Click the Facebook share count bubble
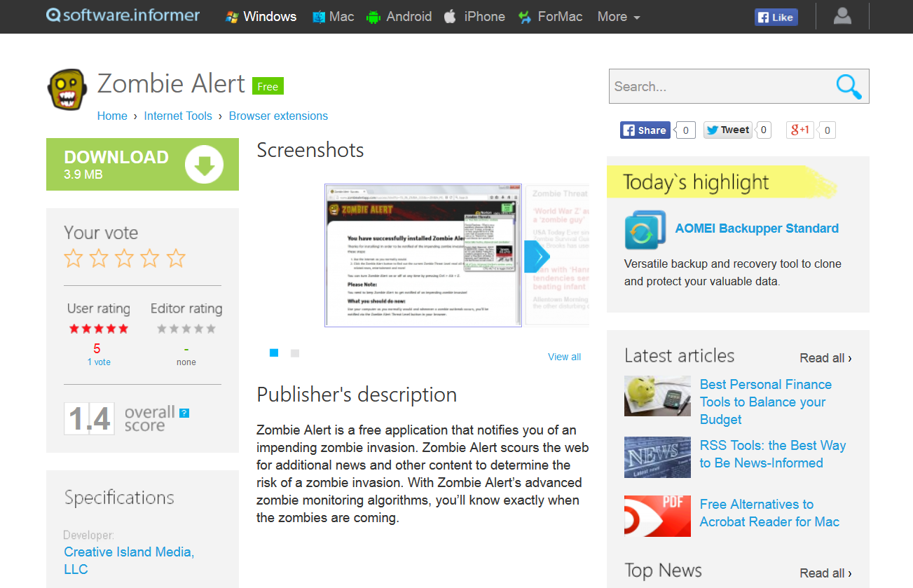913x588 pixels. pyautogui.click(x=685, y=130)
